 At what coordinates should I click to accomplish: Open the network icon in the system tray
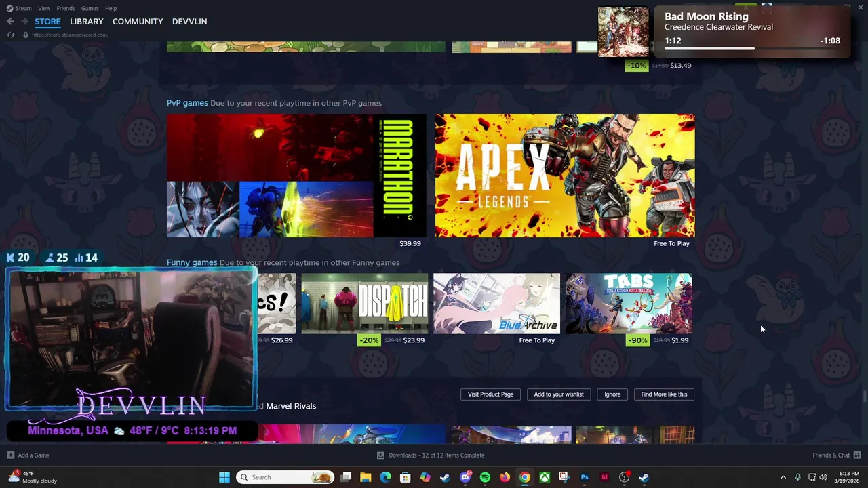pyautogui.click(x=812, y=477)
